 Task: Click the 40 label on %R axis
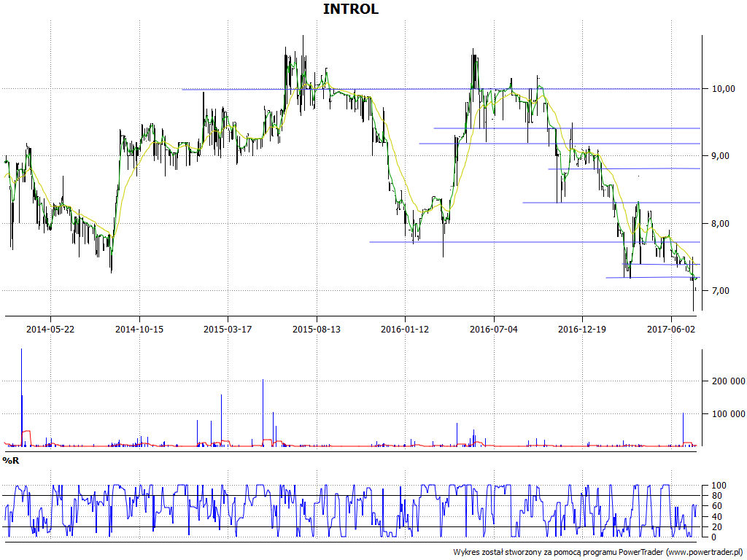coord(717,517)
